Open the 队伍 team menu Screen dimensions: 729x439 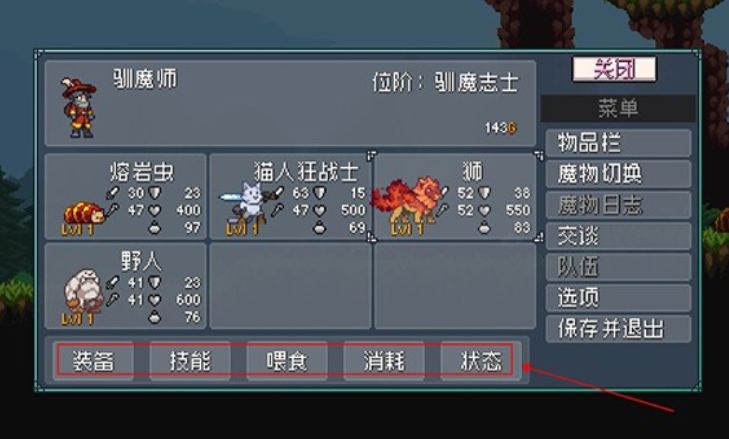pyautogui.click(x=618, y=267)
